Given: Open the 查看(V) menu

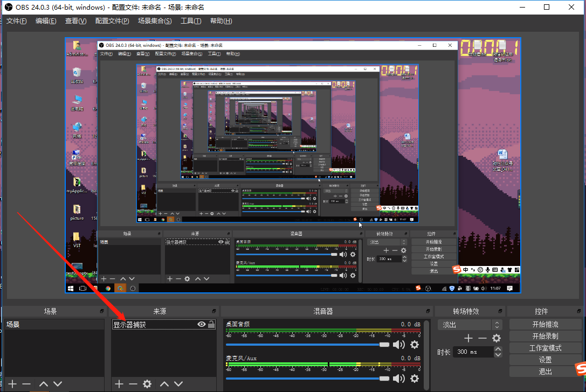Looking at the screenshot, I should [75, 21].
